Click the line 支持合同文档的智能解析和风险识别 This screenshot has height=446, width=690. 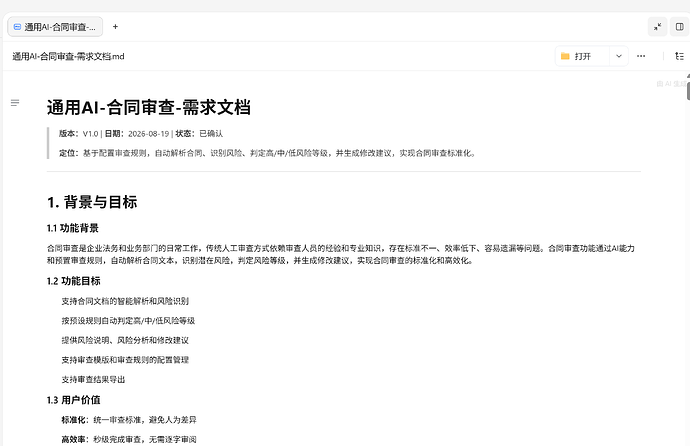coord(125,301)
